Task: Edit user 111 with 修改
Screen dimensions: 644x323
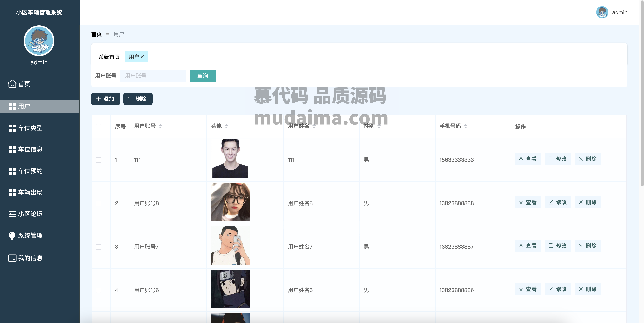Action: click(x=558, y=159)
